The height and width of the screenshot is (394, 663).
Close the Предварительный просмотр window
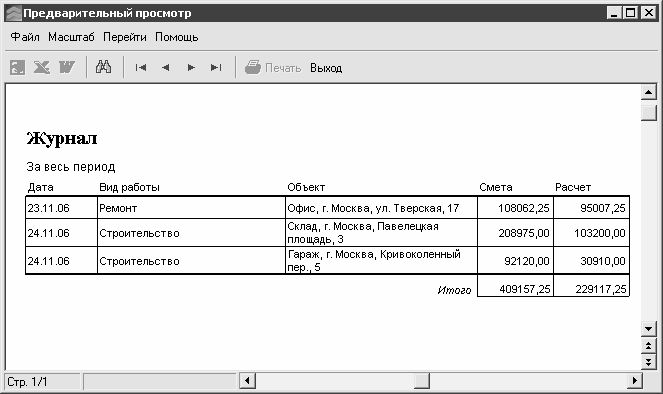pos(648,13)
